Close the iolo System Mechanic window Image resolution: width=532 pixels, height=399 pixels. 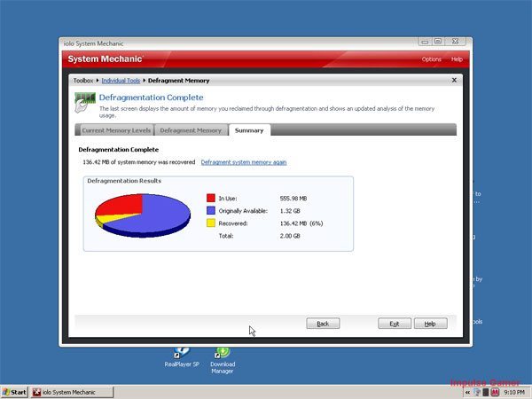(456, 42)
